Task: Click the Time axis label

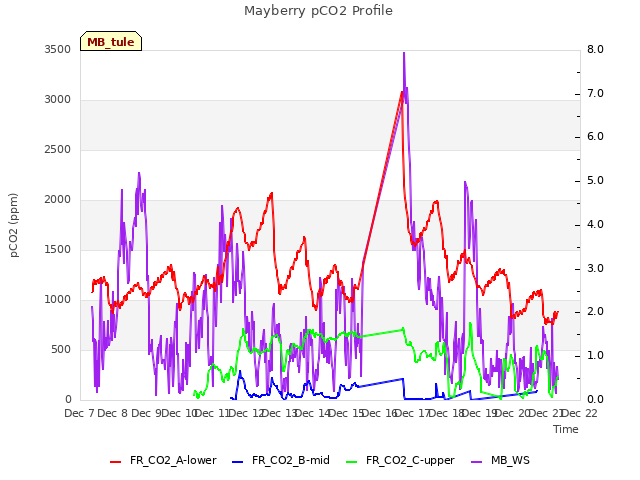Action: [x=566, y=429]
